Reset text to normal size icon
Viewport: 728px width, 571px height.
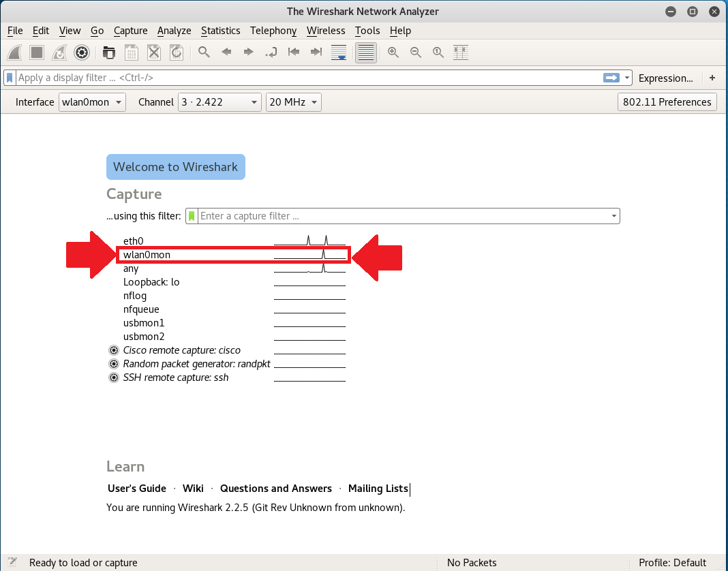pos(438,52)
